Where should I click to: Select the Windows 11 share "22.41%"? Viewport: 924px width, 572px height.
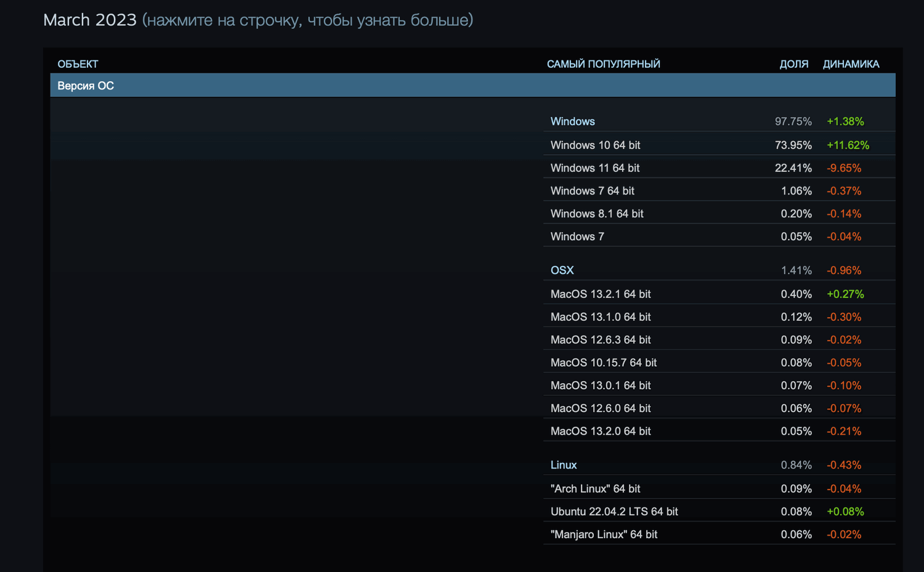[793, 168]
